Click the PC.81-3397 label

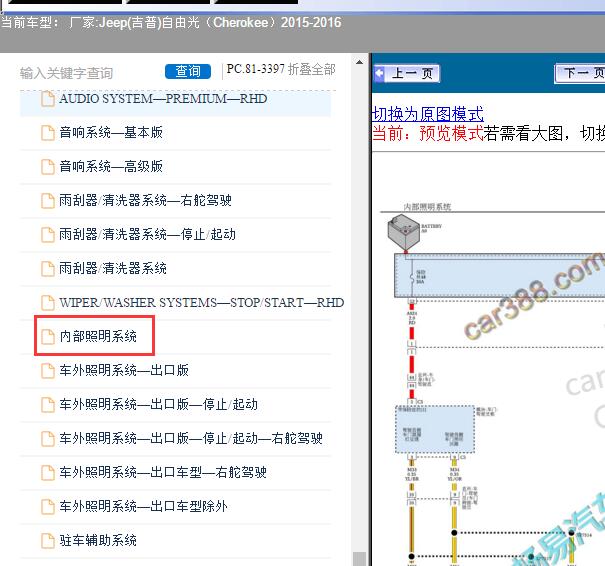(x=255, y=69)
